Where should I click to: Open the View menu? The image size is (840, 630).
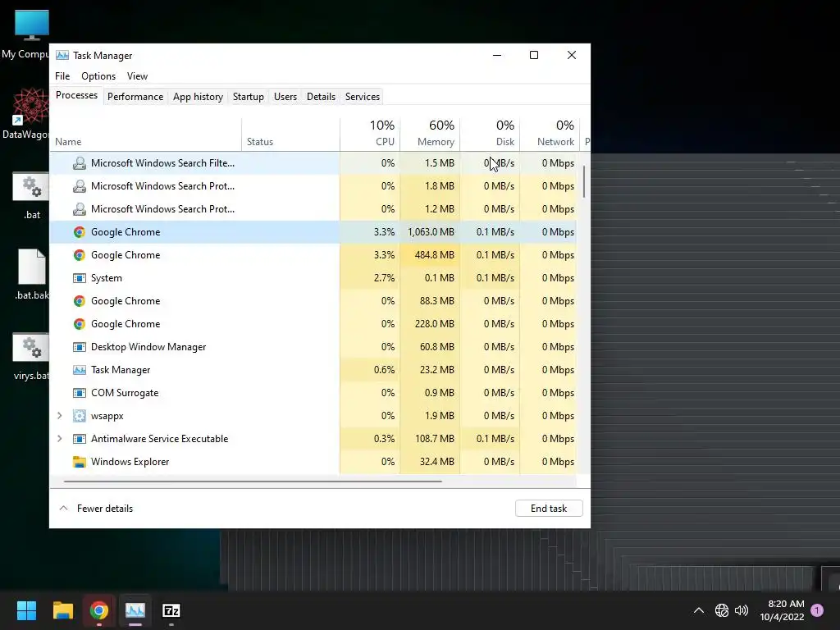[137, 76]
